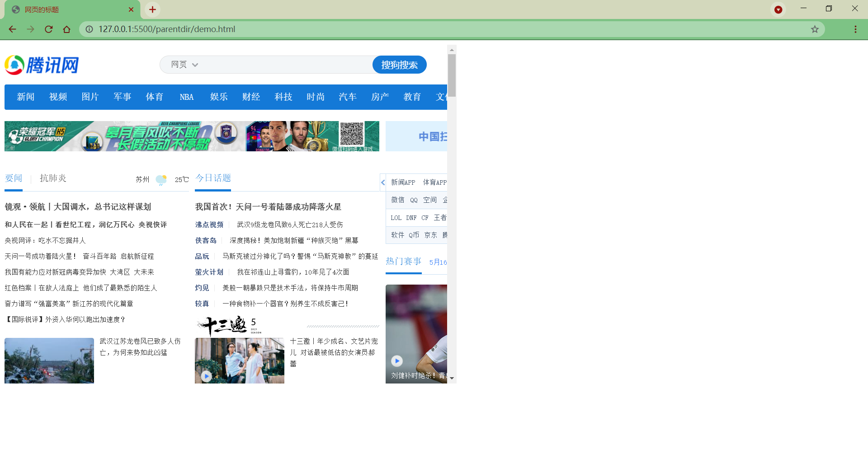The width and height of the screenshot is (868, 463).
Task: Open a new browser tab
Action: (152, 9)
